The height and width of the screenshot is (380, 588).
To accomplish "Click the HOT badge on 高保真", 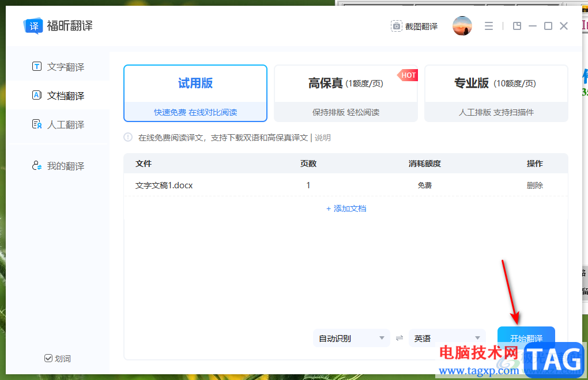I will pos(408,75).
